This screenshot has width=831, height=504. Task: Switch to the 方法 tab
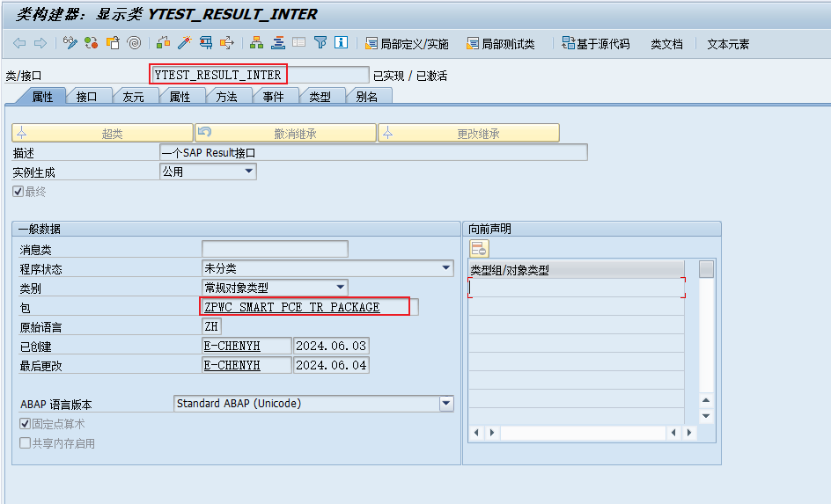click(226, 97)
